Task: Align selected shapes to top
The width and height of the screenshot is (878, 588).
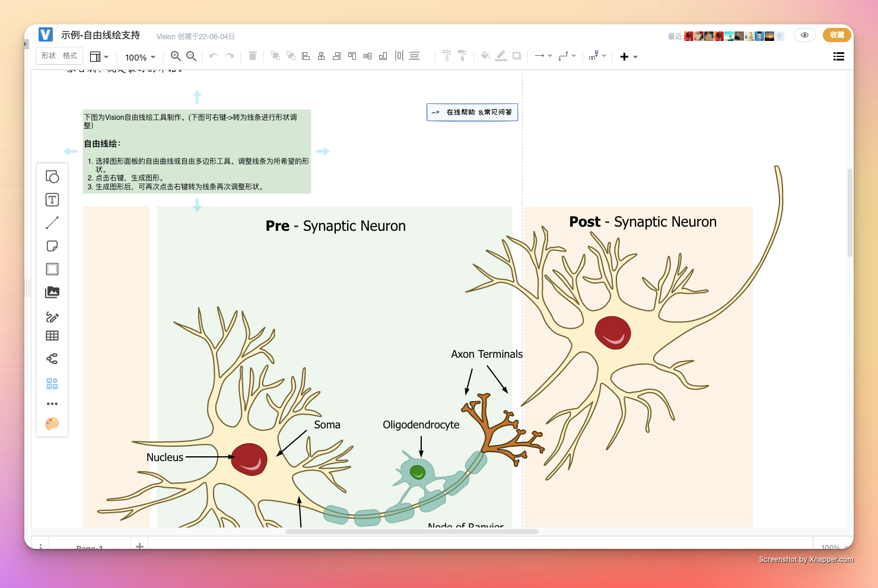Action: tap(352, 56)
